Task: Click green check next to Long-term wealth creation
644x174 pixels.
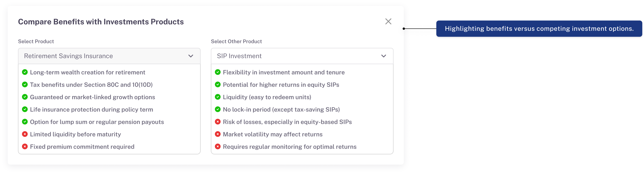Action: point(25,72)
